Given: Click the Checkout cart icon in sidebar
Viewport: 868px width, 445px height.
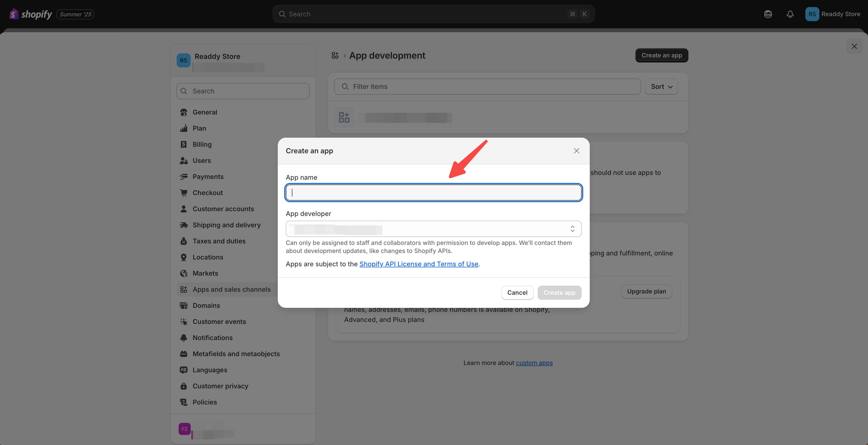Looking at the screenshot, I should point(184,193).
